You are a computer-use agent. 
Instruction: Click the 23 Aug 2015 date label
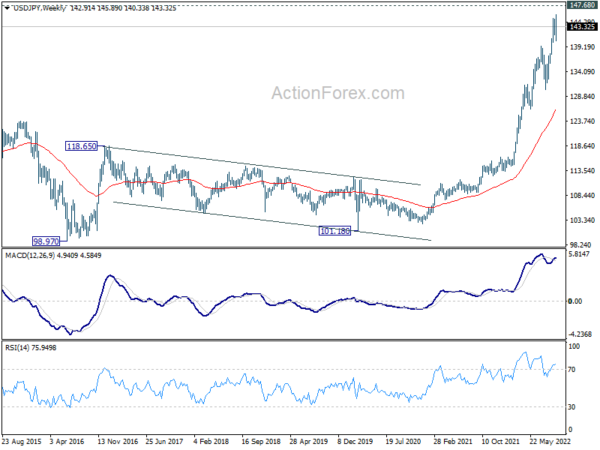coord(21,442)
